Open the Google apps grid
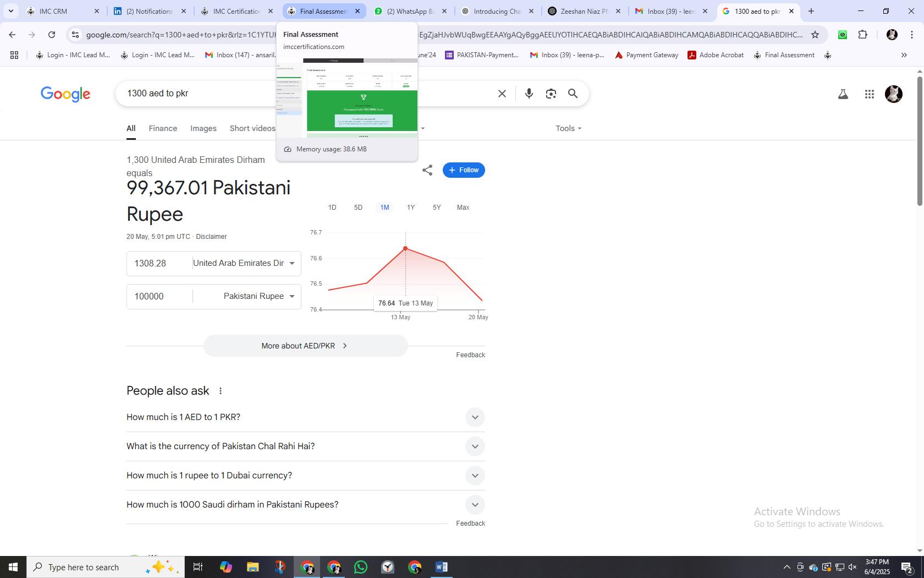 pos(869,94)
